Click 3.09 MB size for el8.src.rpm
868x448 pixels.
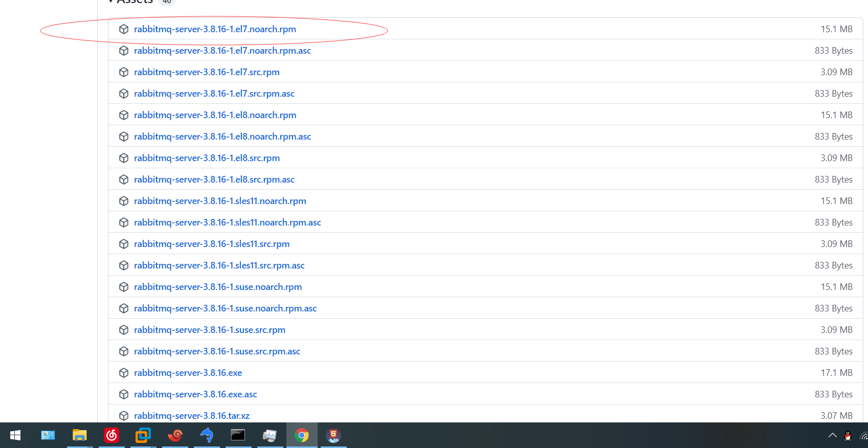point(837,158)
